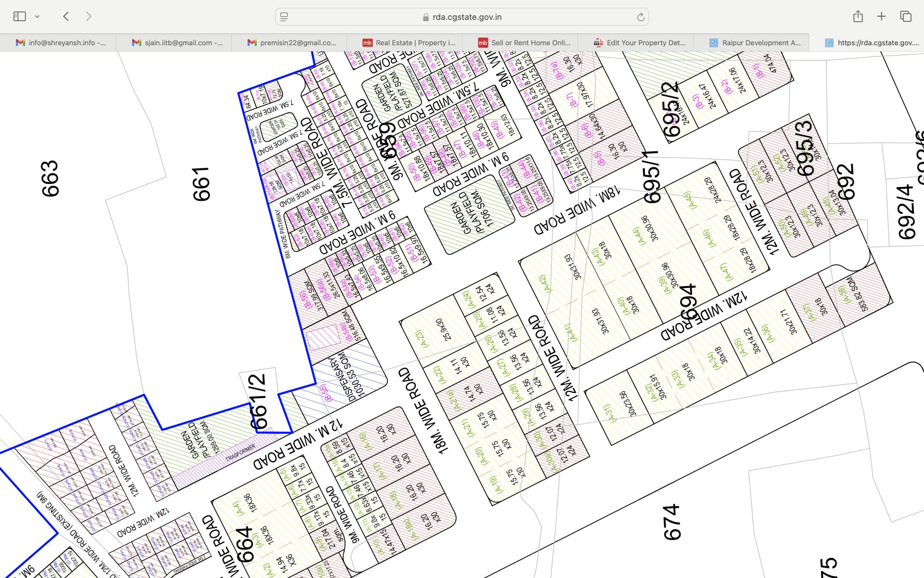Open sidebar options dropdown chevron
Viewport: 924px width, 578px height.
tap(37, 16)
